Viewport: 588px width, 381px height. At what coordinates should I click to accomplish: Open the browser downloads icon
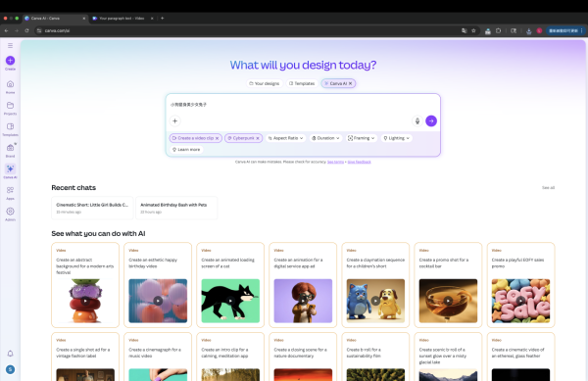tap(529, 30)
